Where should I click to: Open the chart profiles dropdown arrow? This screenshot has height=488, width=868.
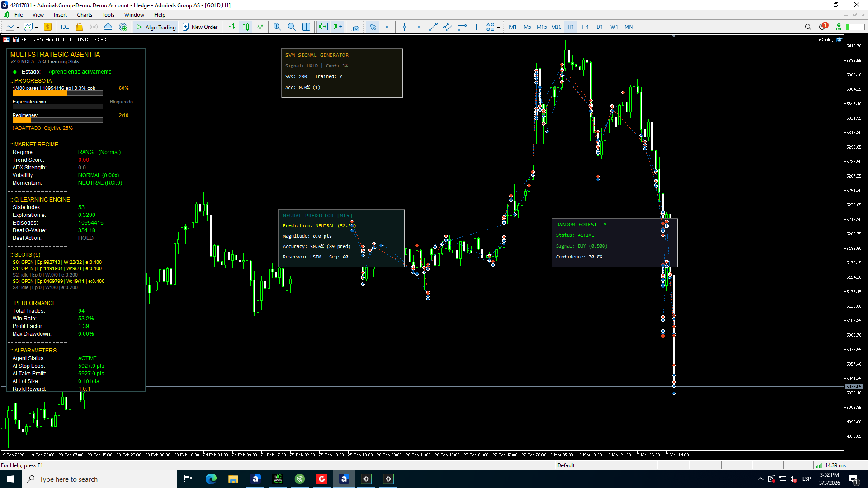coord(36,28)
